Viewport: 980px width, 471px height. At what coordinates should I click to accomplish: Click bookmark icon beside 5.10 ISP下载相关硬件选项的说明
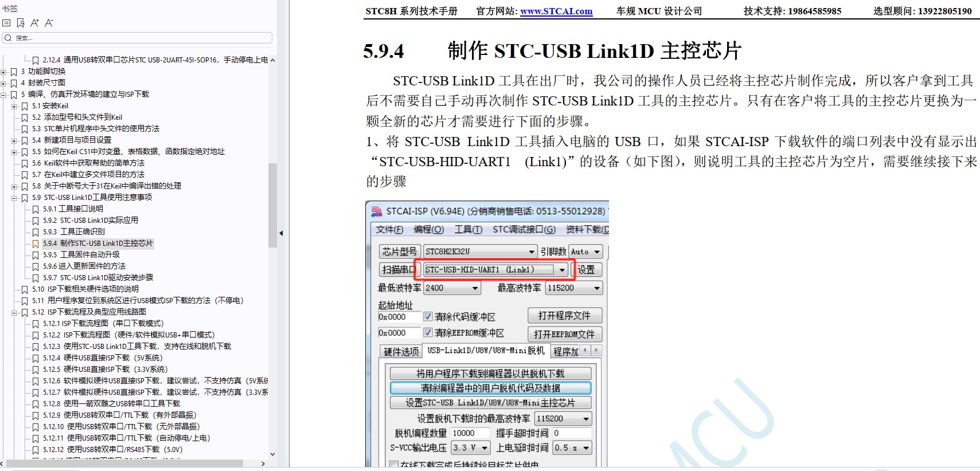(25, 289)
